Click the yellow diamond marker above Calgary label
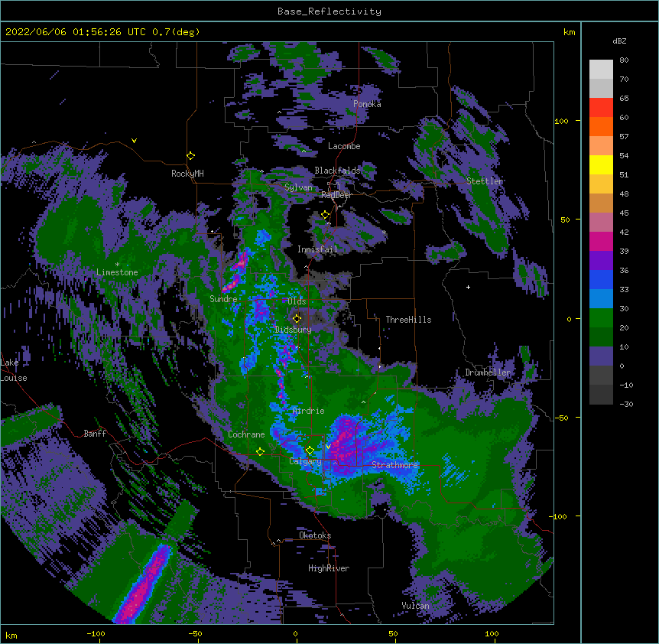 [310, 450]
